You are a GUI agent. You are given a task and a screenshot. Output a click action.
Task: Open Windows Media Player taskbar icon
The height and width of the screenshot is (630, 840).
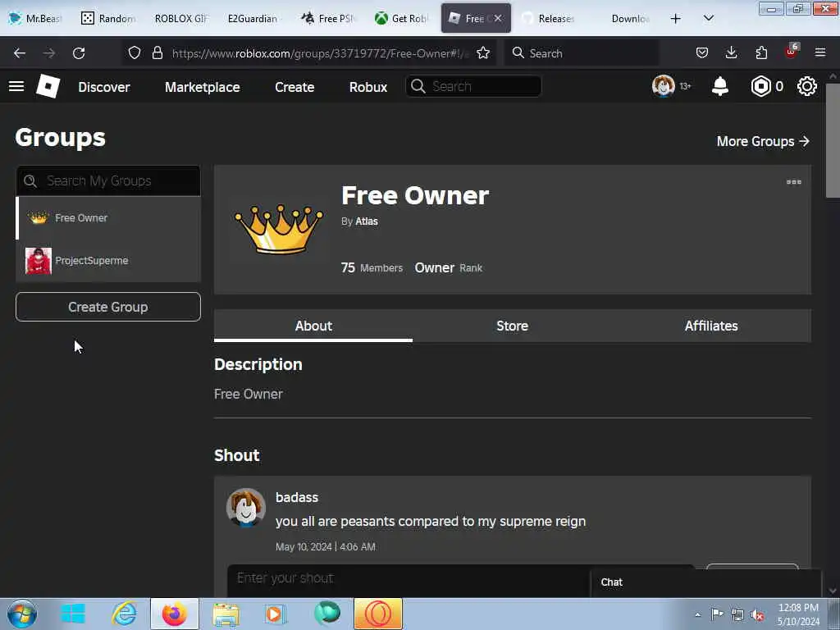tap(276, 614)
